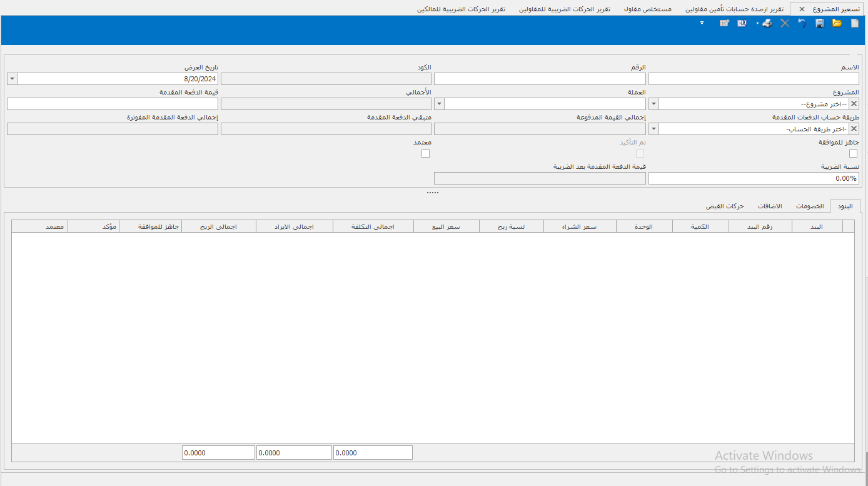Tick the جاهز للموافقة checkbox
Image resolution: width=868 pixels, height=486 pixels.
[853, 154]
